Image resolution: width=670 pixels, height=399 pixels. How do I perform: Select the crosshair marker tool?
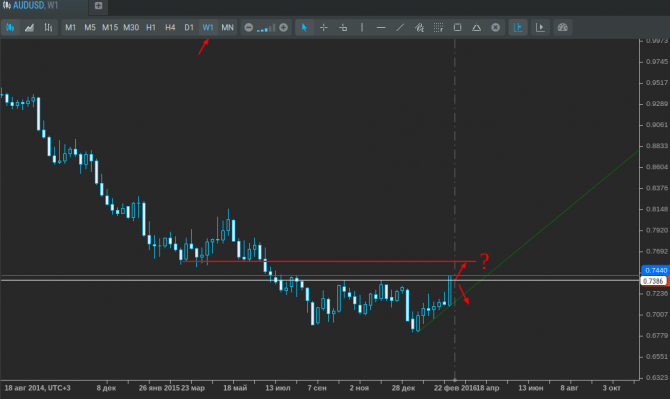point(343,28)
